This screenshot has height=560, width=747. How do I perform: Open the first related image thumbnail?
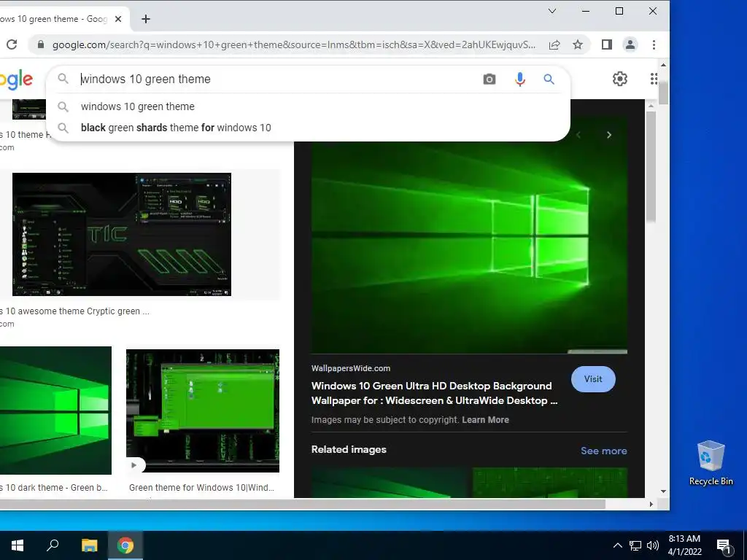pos(391,483)
